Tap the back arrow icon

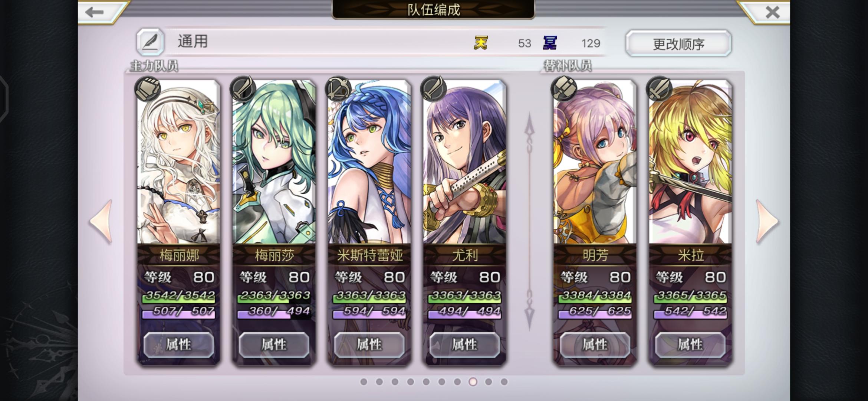(94, 12)
